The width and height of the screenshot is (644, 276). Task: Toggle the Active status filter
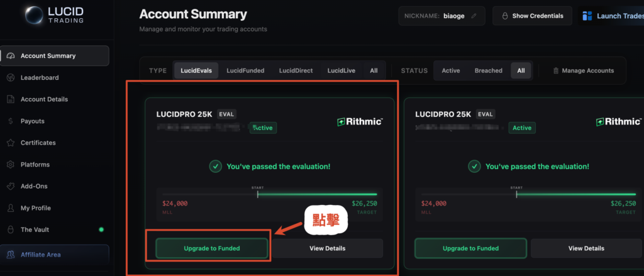pyautogui.click(x=450, y=71)
